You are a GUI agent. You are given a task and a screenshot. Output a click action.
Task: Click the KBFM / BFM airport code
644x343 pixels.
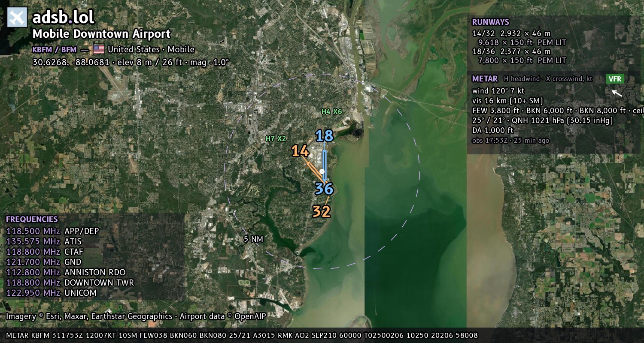point(55,50)
